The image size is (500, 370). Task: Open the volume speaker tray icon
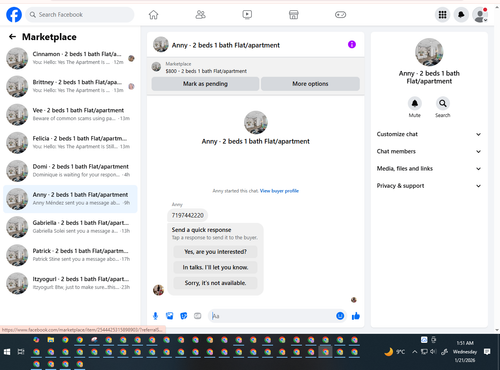(433, 352)
